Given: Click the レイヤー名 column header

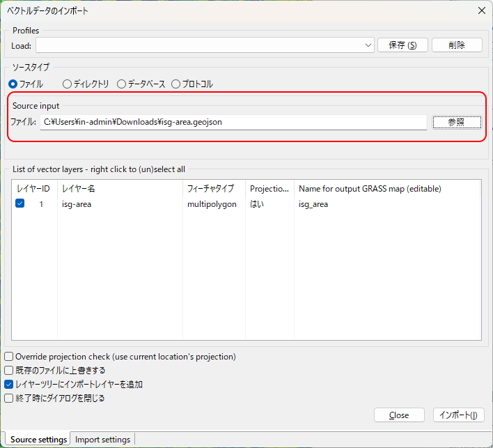Looking at the screenshot, I should (x=120, y=188).
